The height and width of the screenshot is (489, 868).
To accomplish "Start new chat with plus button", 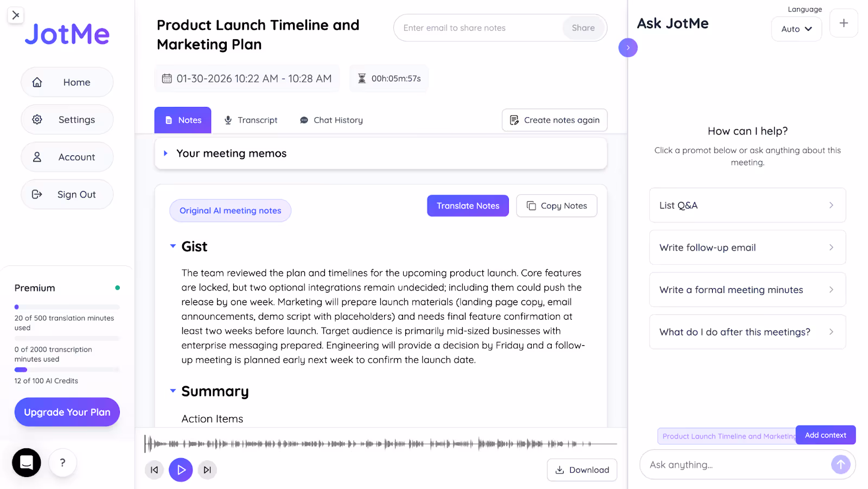I will point(844,23).
